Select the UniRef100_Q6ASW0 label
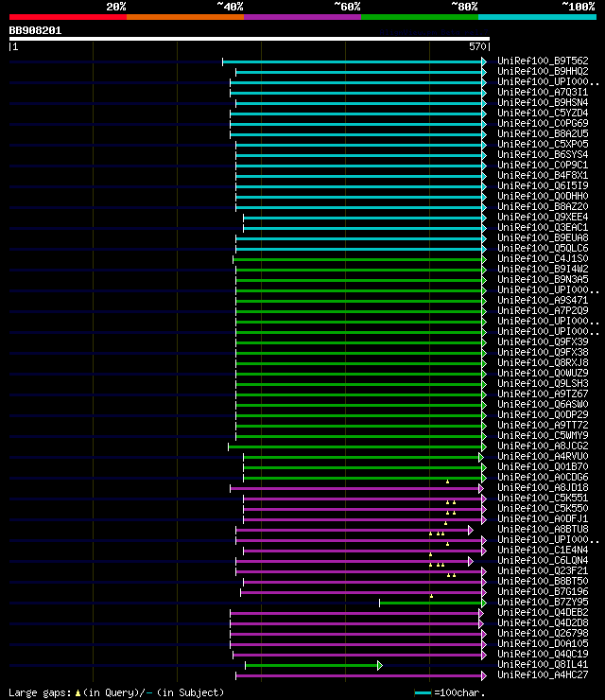 click(543, 404)
